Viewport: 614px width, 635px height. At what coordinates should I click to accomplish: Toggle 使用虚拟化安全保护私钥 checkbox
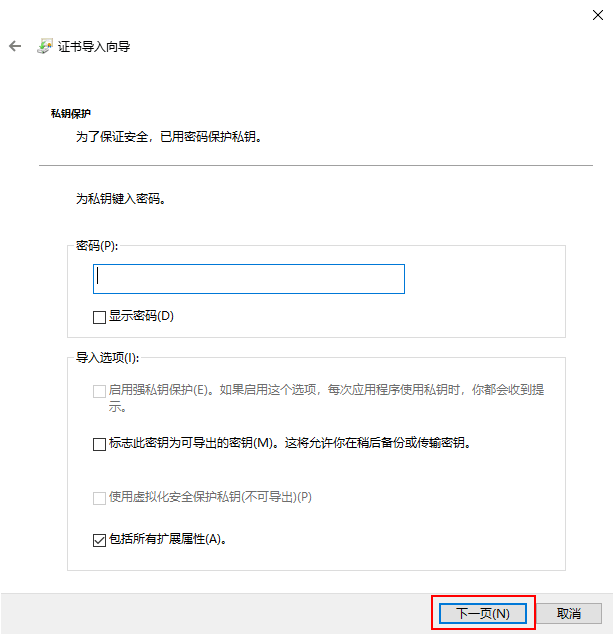pyautogui.click(x=99, y=498)
